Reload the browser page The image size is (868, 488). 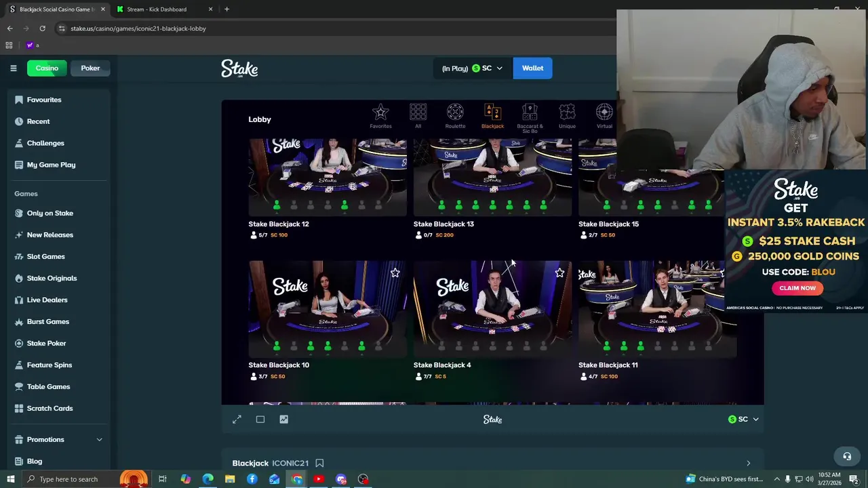[x=42, y=28]
